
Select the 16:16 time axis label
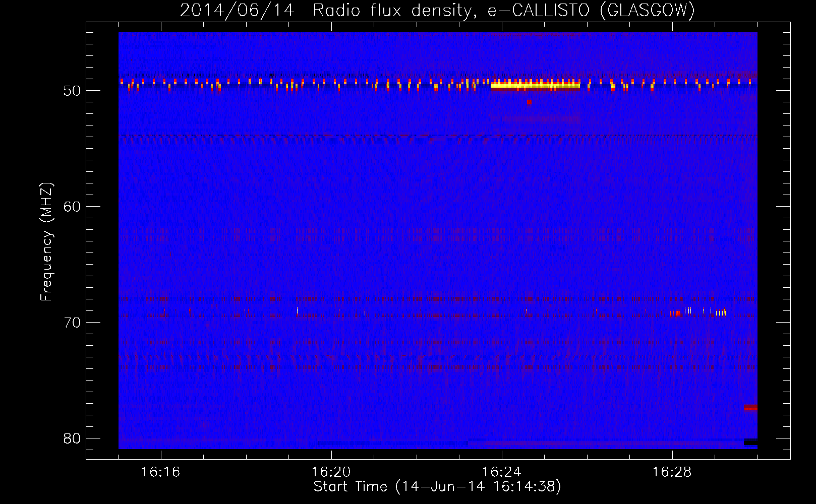tap(160, 472)
